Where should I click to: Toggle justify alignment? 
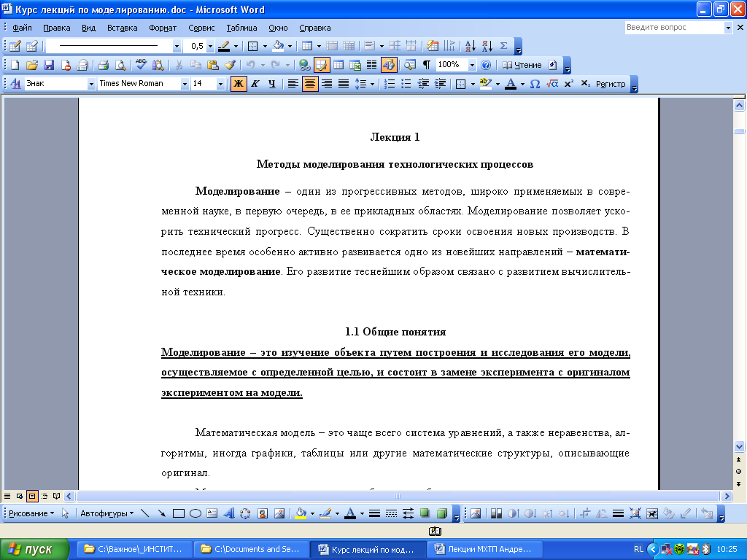point(344,84)
